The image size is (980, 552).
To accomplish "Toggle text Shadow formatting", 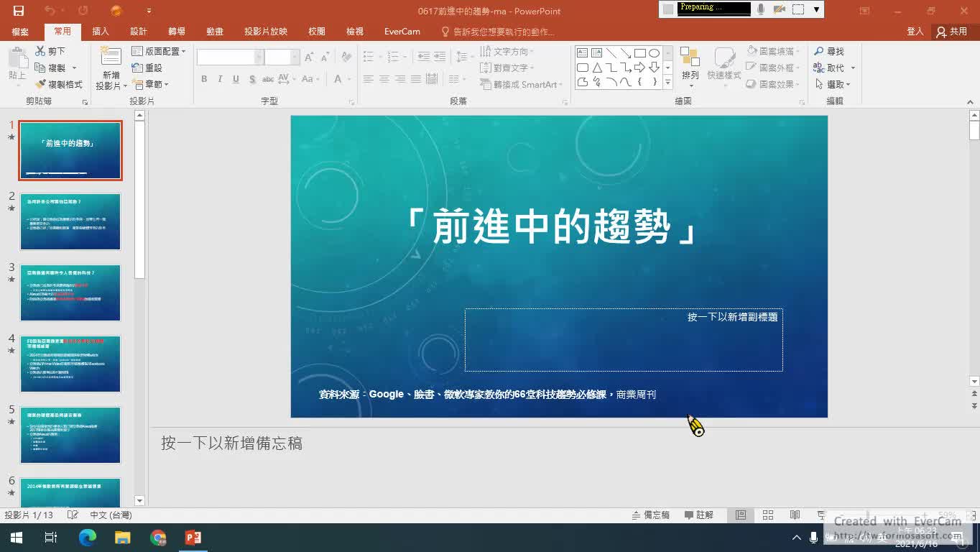I will tap(251, 79).
